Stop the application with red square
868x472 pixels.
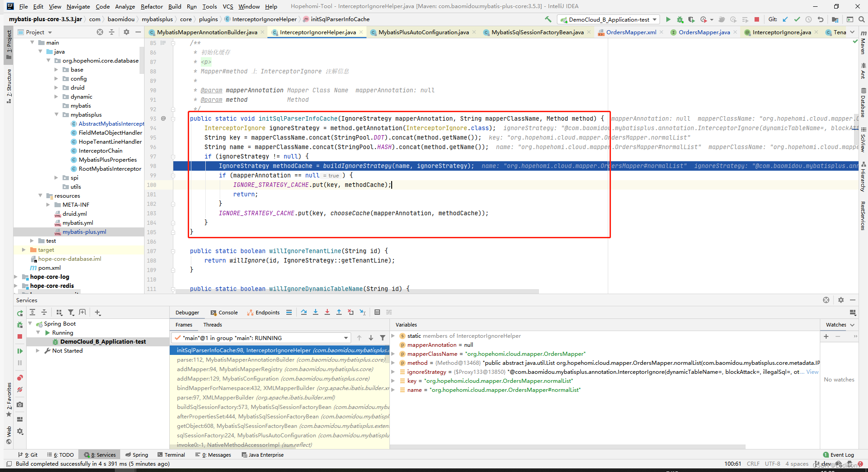(x=757, y=19)
